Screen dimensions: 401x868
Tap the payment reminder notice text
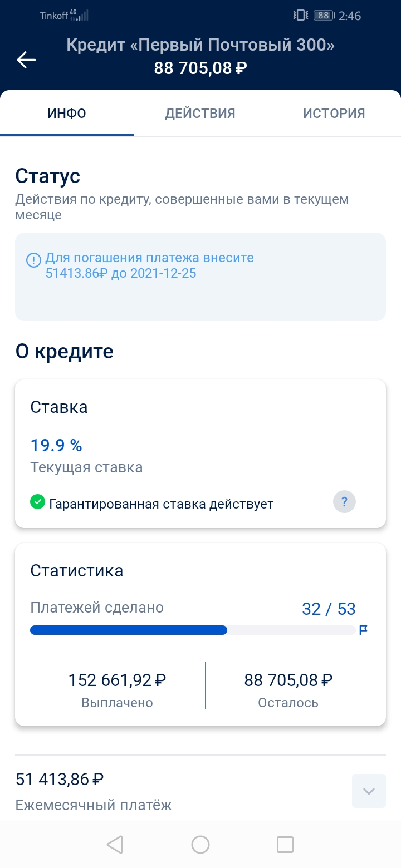click(x=149, y=266)
